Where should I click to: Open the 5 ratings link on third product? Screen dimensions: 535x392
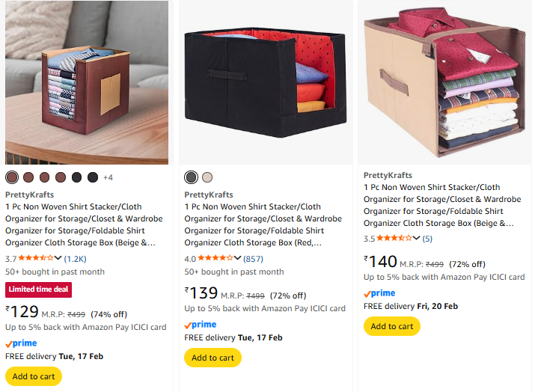427,239
